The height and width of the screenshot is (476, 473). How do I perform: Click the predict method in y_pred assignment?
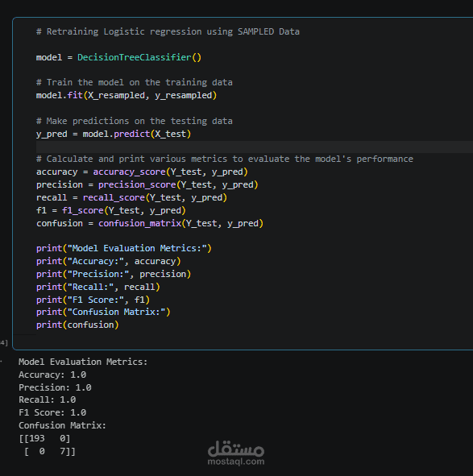[x=131, y=134]
